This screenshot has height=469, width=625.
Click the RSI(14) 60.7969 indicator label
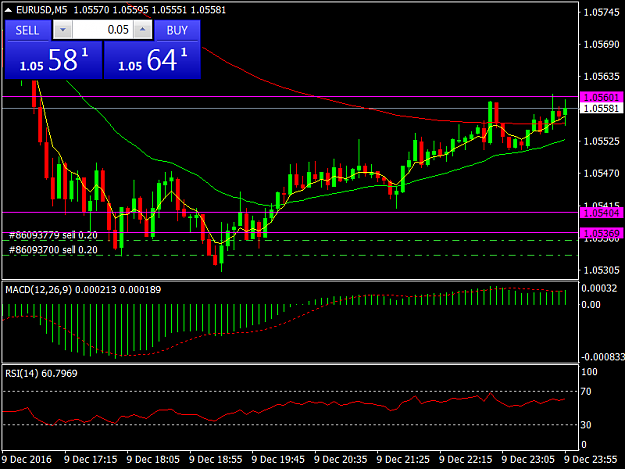pos(41,373)
